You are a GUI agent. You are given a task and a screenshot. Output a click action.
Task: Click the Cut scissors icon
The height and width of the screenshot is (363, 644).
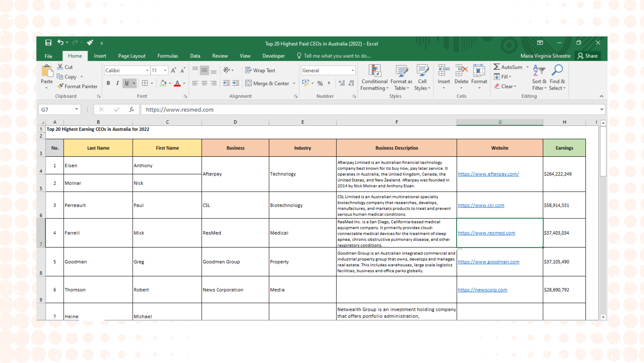tap(60, 67)
